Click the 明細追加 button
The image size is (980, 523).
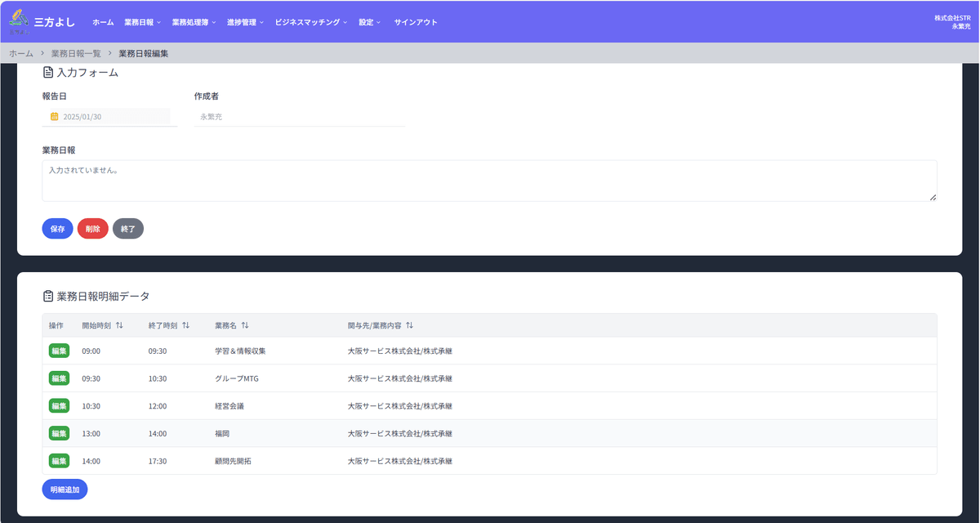coord(65,489)
